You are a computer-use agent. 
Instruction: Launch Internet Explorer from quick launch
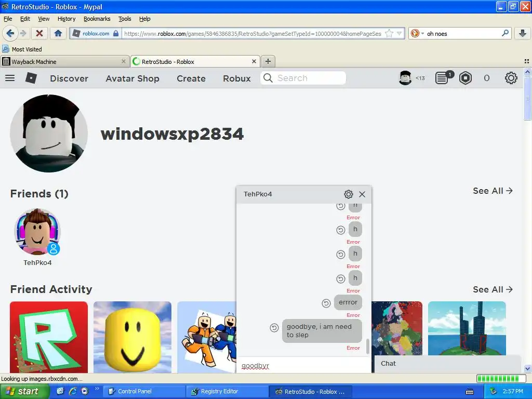(x=72, y=391)
